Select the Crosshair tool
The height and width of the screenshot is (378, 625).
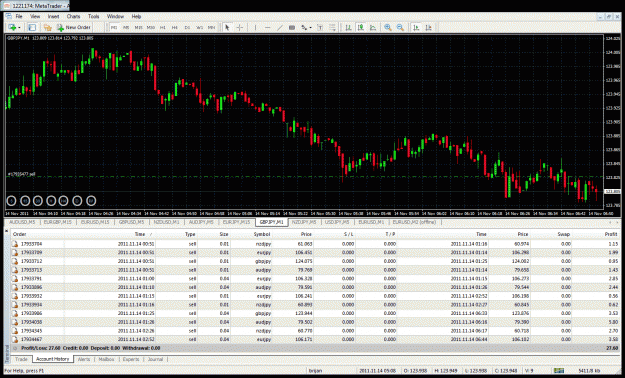[240, 28]
